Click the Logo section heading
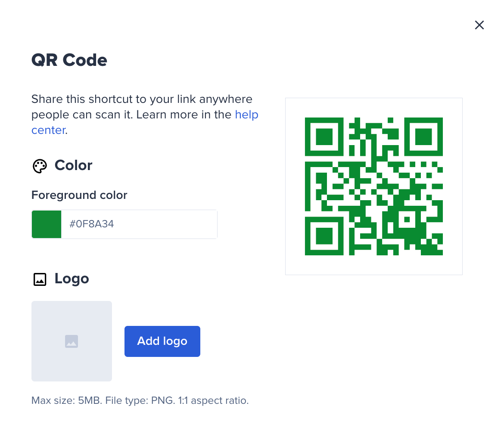Viewport: 504px width, 440px height. [72, 279]
